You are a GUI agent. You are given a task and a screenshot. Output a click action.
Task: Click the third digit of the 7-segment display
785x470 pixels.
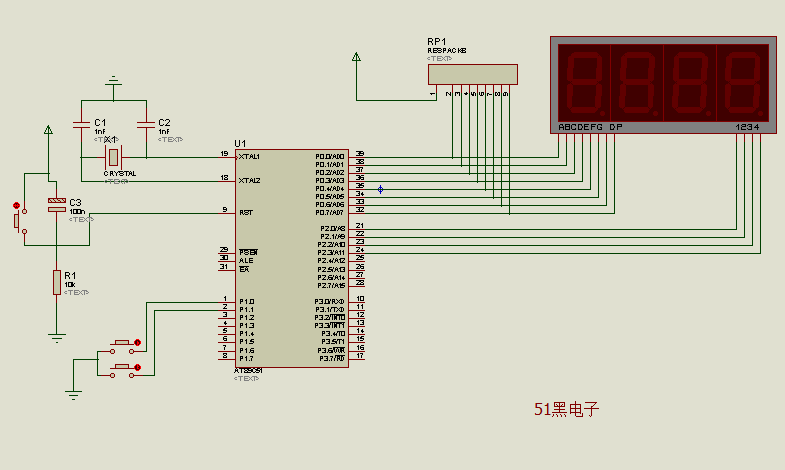tap(690, 83)
